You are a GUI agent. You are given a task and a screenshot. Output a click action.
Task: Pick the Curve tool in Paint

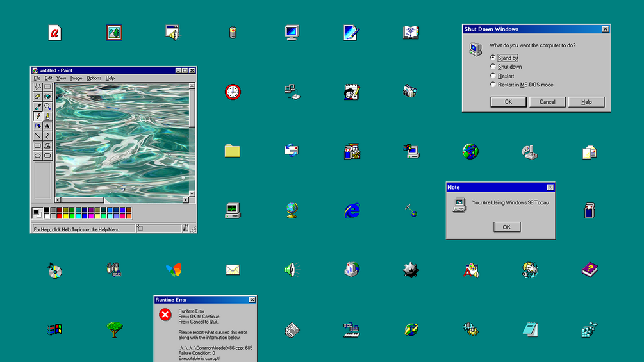(47, 136)
